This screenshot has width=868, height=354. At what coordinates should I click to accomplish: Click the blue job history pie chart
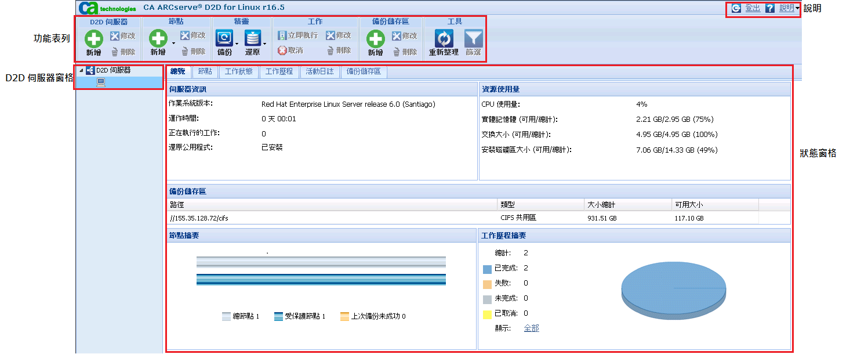[673, 290]
